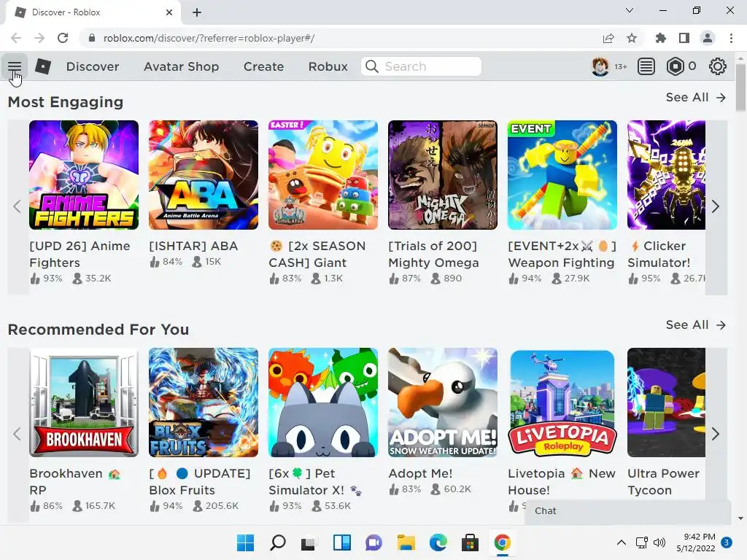This screenshot has width=747, height=560.
Task: Open the Chrome three-dot menu
Action: [731, 38]
